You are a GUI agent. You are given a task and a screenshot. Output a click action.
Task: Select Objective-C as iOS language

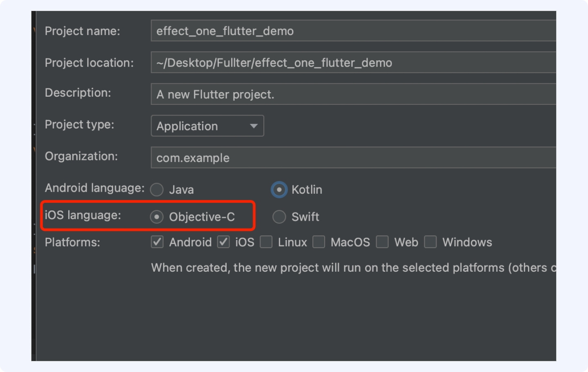157,217
